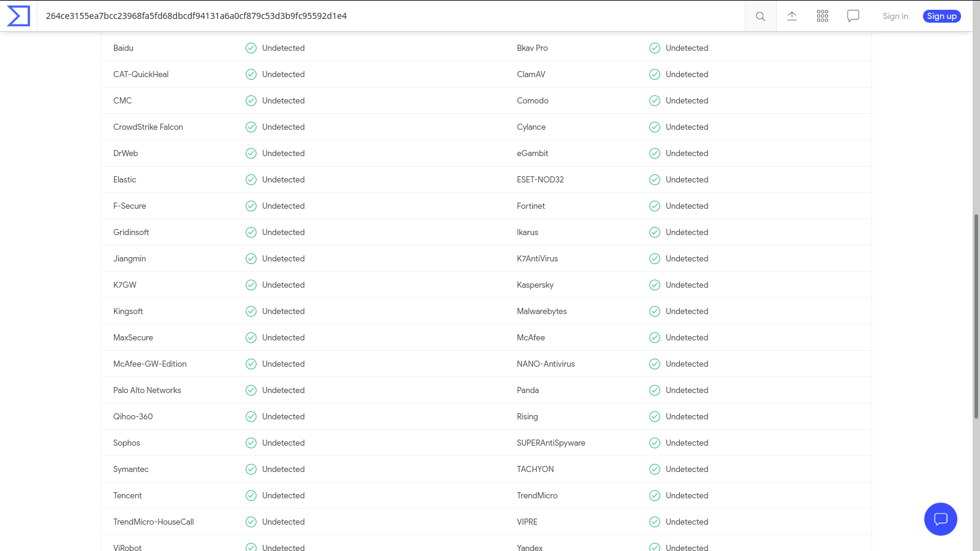Click the VIPRE undetected check icon
The image size is (980, 551).
654,522
